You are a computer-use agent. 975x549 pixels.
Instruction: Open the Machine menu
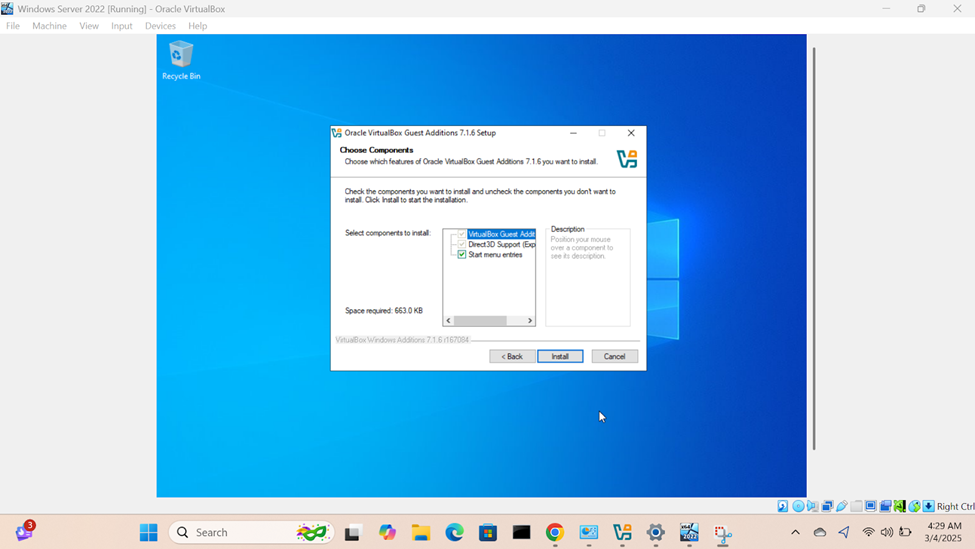[49, 25]
